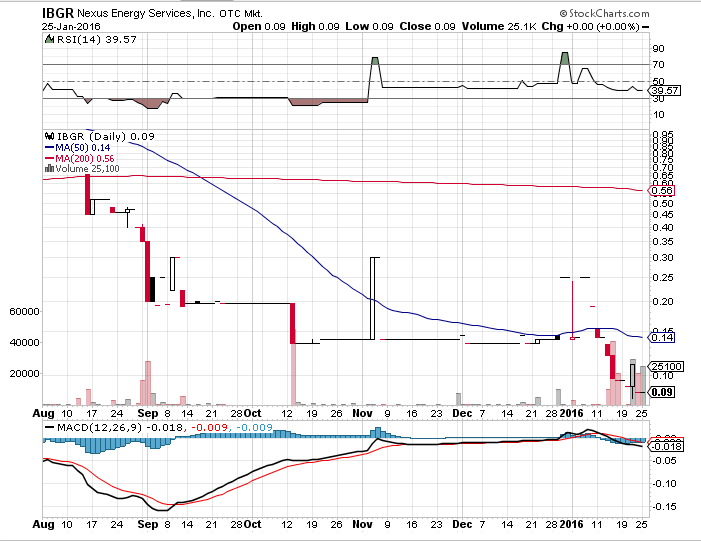Image resolution: width=701 pixels, height=541 pixels.
Task: Click Aug on the MACD panel date axis
Action: 44,524
